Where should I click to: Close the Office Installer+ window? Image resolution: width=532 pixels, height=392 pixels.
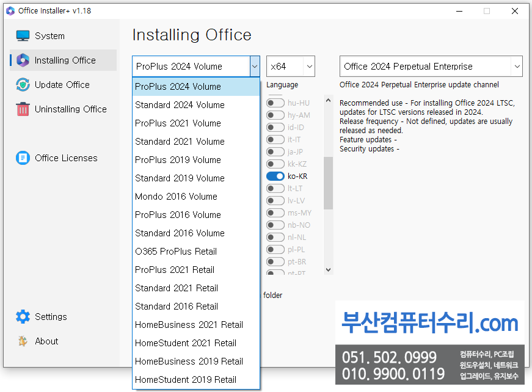tap(515, 11)
